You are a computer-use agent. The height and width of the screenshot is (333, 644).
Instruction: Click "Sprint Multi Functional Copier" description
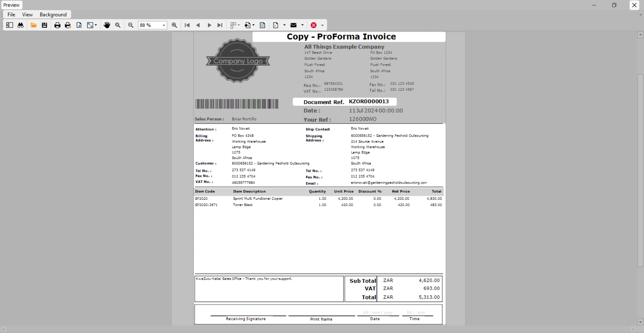[258, 199]
